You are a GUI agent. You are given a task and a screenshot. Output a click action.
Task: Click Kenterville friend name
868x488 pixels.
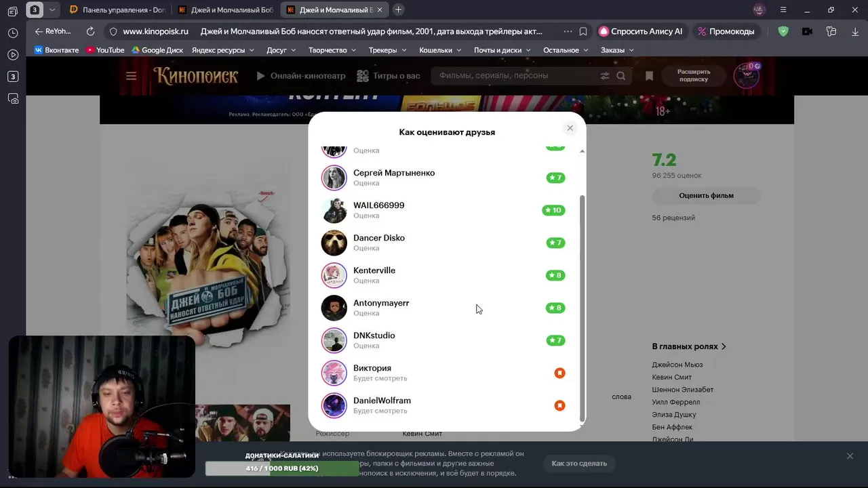coord(374,270)
